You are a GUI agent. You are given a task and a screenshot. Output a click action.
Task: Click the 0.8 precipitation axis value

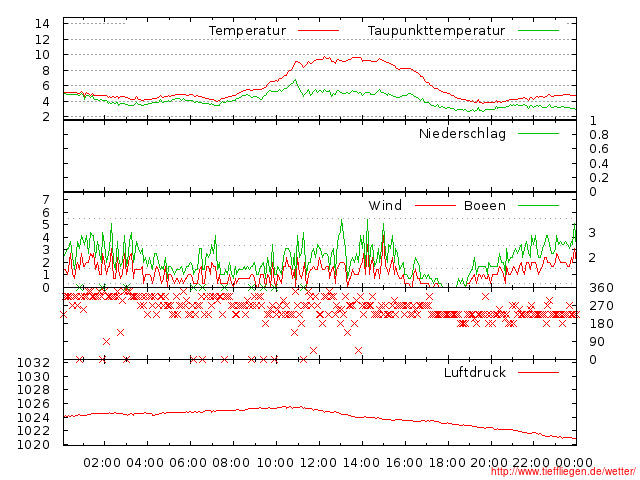coord(599,135)
